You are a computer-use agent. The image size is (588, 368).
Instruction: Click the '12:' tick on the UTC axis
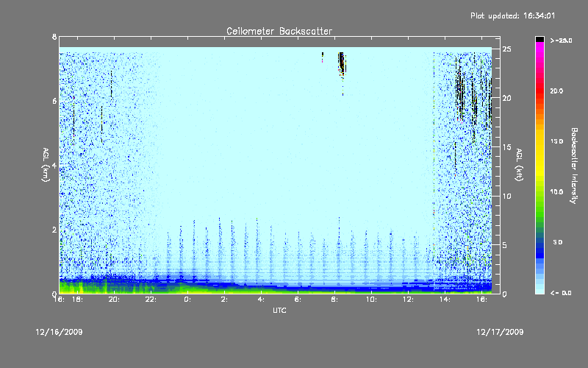(408, 300)
